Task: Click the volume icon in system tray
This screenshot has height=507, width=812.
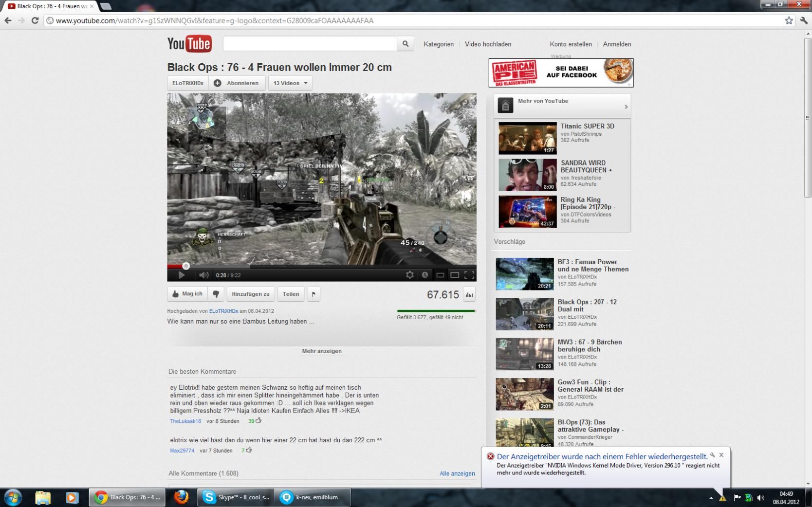Action: 761,497
